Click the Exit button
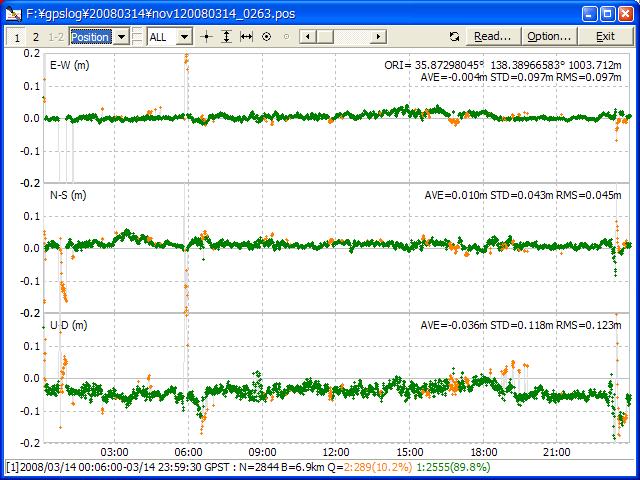 pos(605,36)
